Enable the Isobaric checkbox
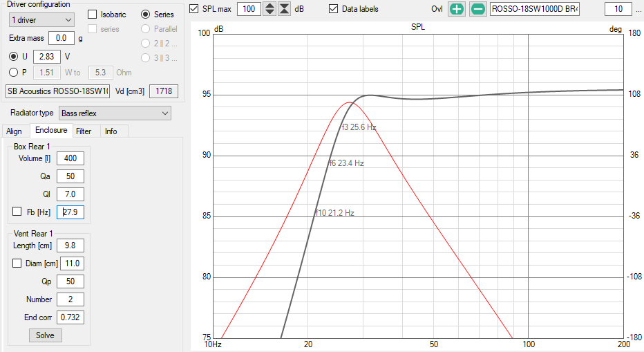Screen dimensions: 644x352 pos(93,15)
